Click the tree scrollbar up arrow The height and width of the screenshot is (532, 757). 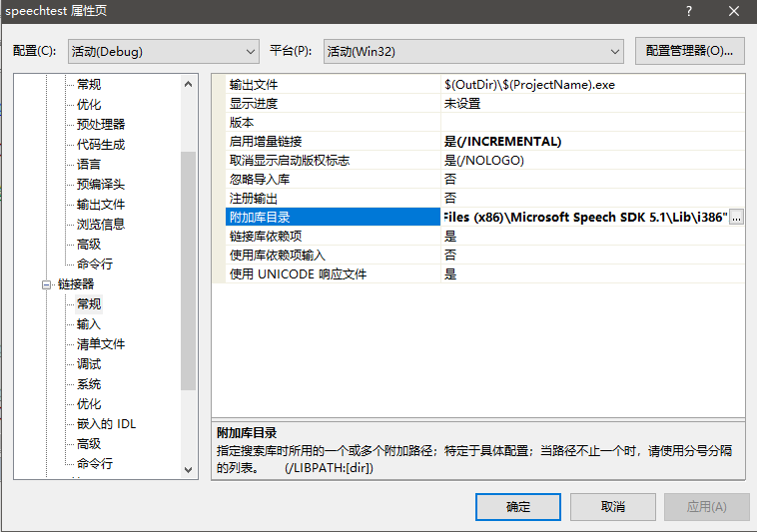pyautogui.click(x=189, y=84)
